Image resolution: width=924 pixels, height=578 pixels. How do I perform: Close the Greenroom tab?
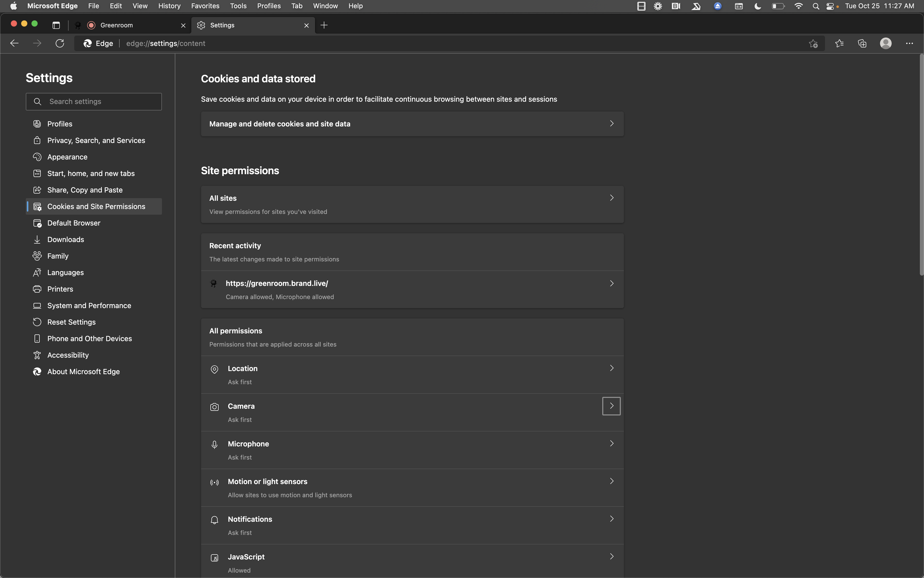[183, 26]
